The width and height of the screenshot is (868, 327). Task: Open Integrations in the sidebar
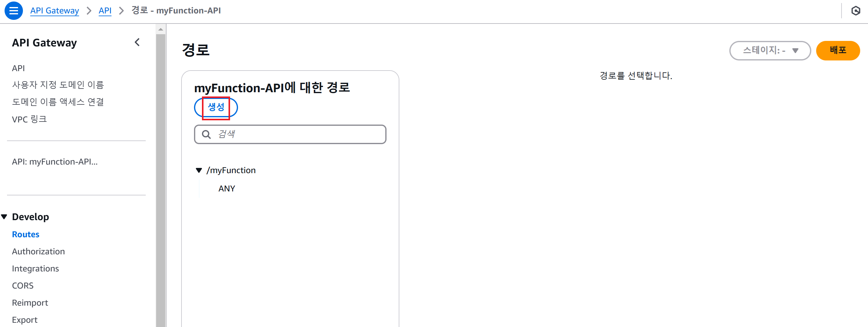[35, 269]
